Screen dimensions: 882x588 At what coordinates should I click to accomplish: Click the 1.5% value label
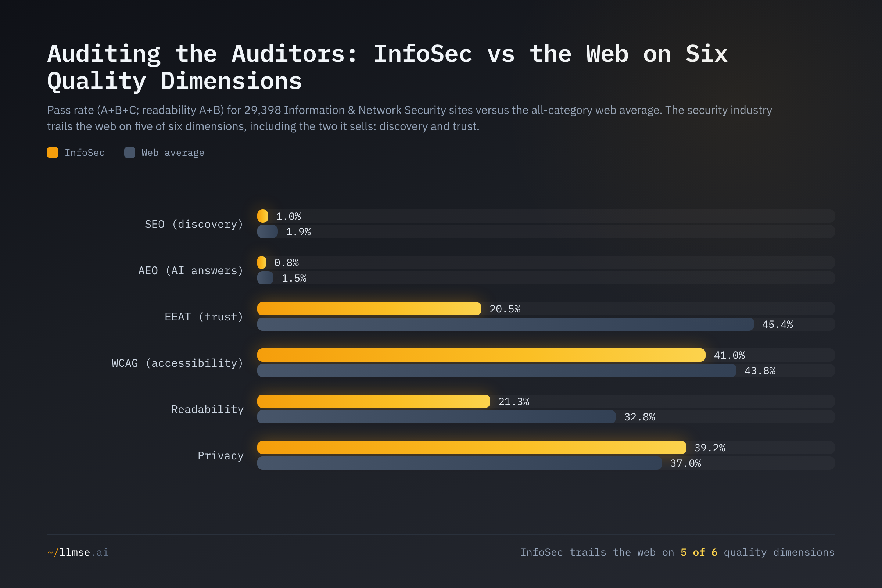294,278
